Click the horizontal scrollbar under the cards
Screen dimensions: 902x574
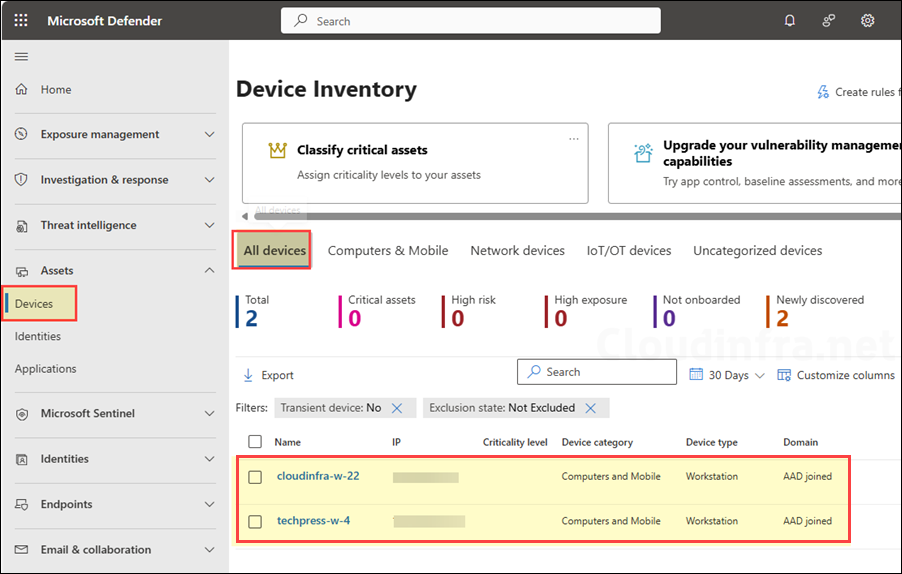[577, 216]
